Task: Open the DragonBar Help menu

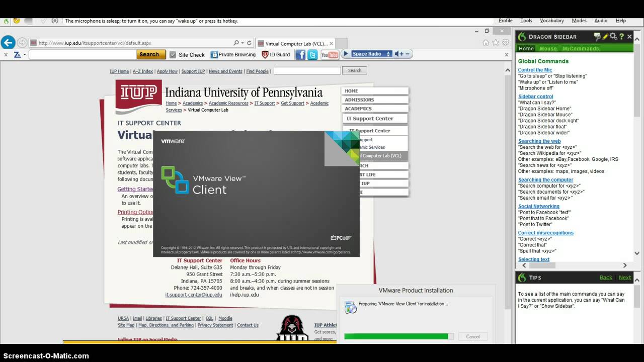Action: tap(621, 21)
